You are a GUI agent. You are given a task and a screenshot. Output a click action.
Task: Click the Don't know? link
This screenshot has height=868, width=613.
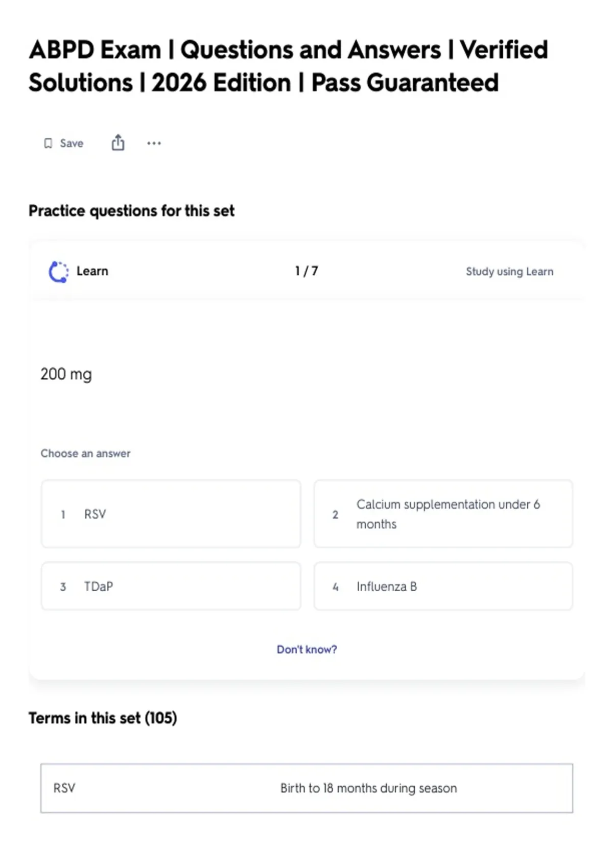[306, 649]
